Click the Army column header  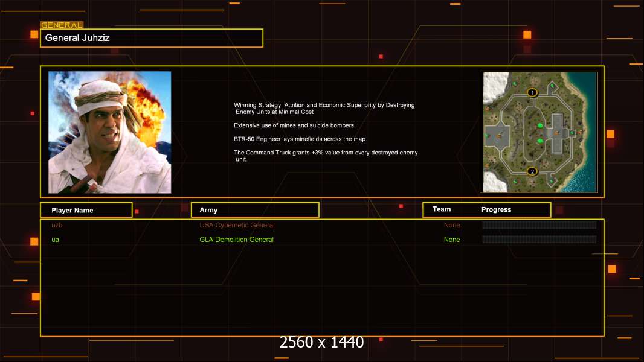click(x=255, y=210)
